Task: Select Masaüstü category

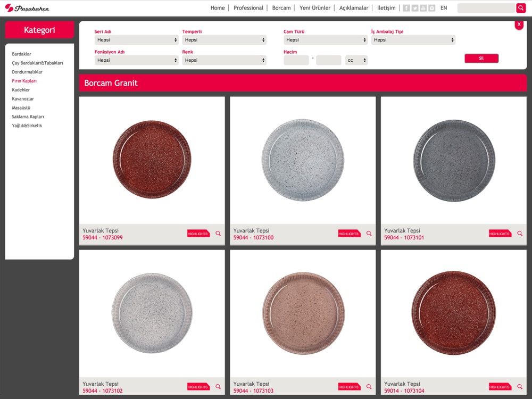Action: [x=21, y=107]
